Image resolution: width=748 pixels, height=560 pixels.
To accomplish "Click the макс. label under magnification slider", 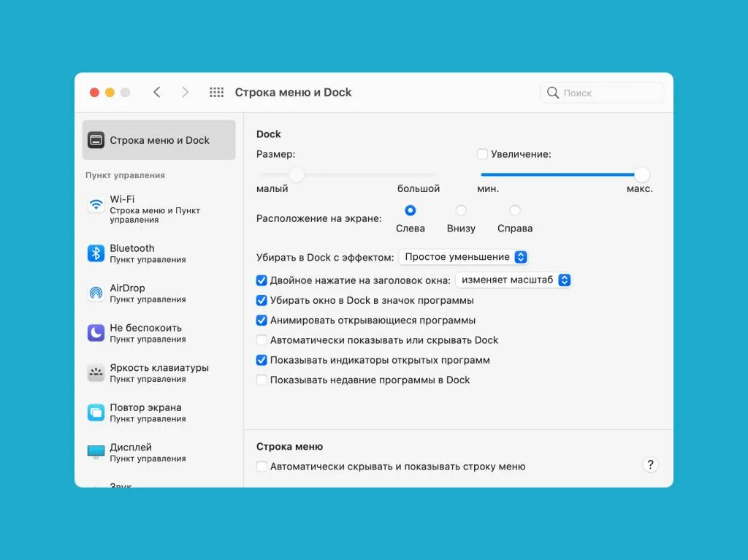I will [640, 189].
